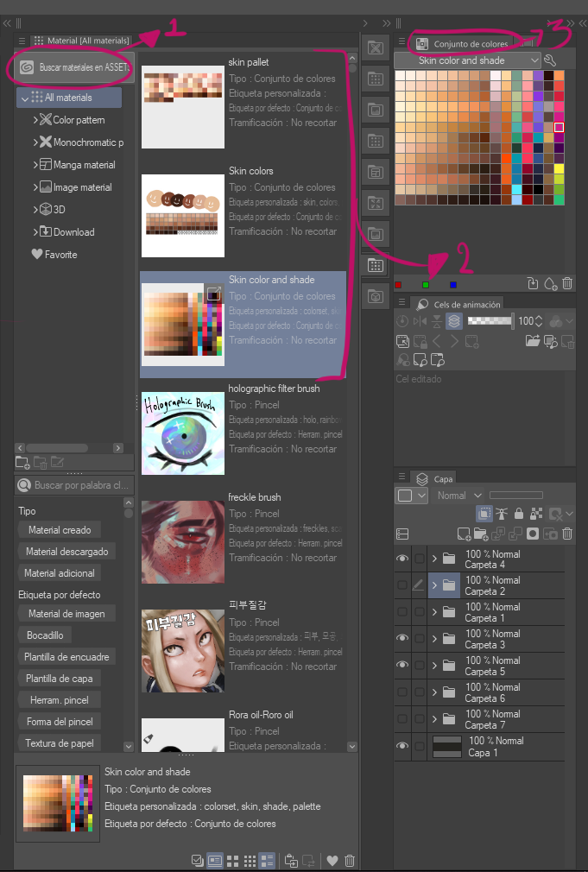Show Carpeta 1 layer folder
This screenshot has width=588, height=872.
click(x=402, y=612)
